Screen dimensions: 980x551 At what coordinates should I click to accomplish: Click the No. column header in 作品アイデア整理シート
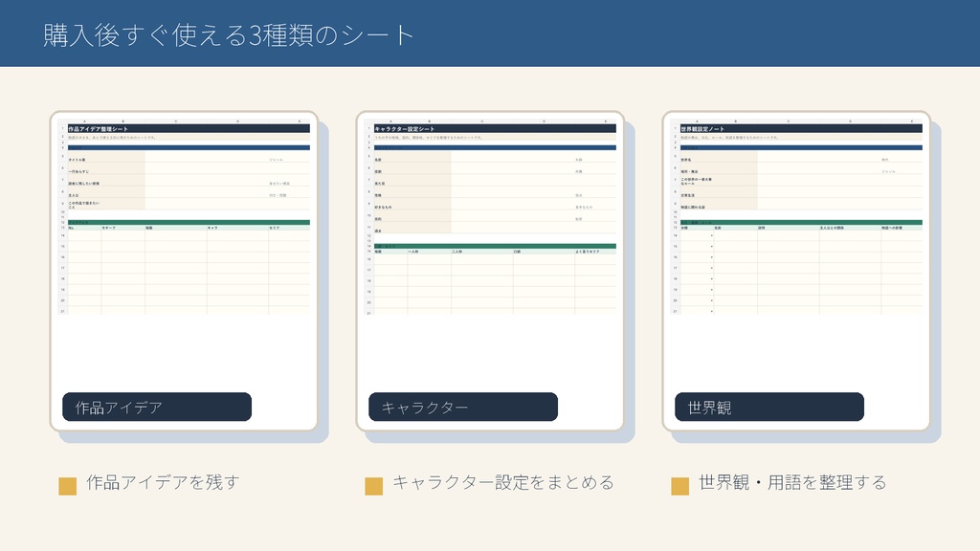pyautogui.click(x=84, y=228)
